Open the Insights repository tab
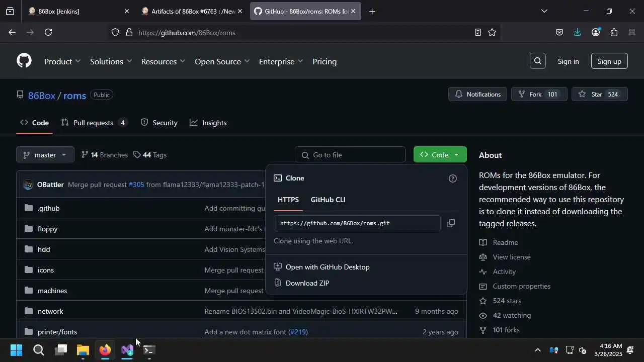Screen dimensions: 644x362 pyautogui.click(x=208, y=123)
